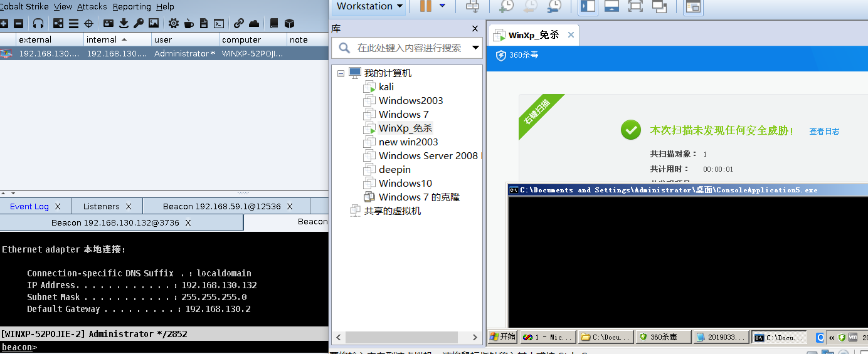Click the coffee cup Java applet icon
The height and width of the screenshot is (354, 868).
[189, 23]
